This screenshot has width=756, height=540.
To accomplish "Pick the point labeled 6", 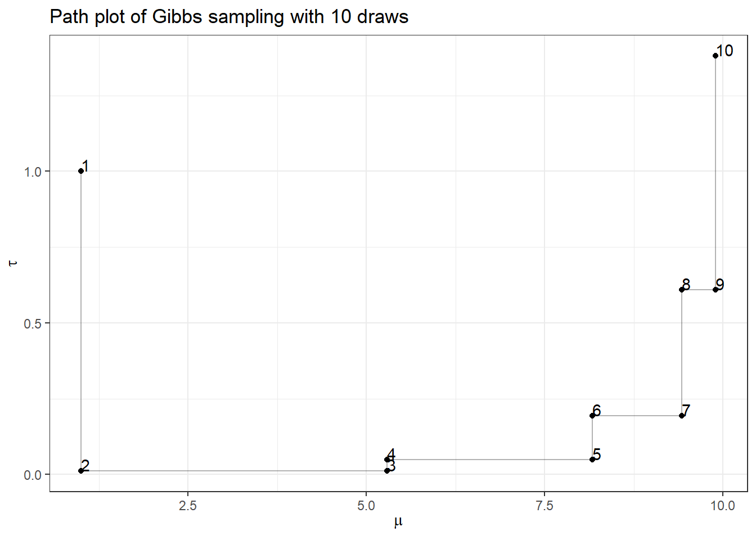I will 592,416.
